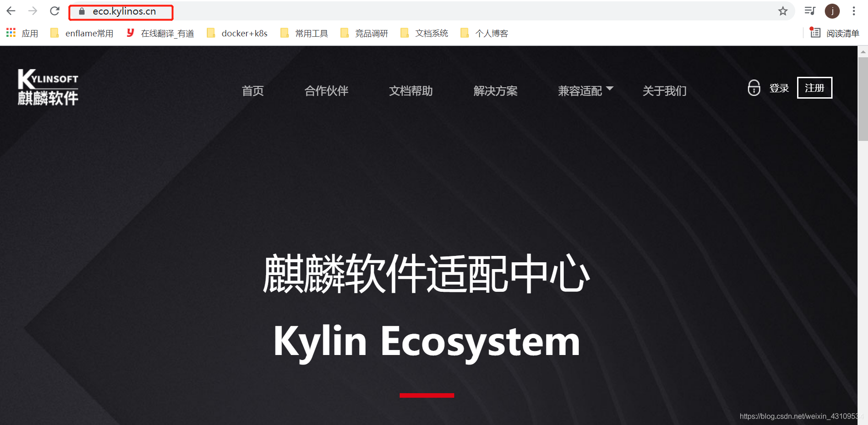
Task: Open the Chrome apps grid icon
Action: (x=10, y=32)
